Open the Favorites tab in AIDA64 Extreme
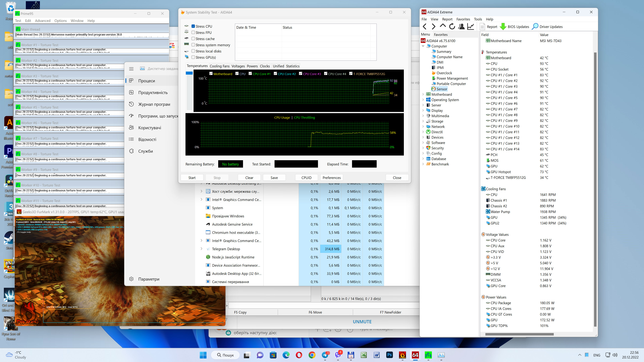Viewport: 644px width, 362px height. pos(441,35)
